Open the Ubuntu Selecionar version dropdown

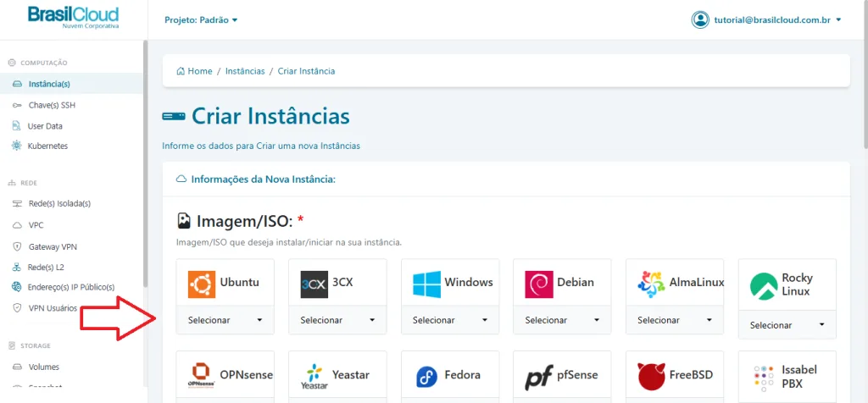[225, 320]
